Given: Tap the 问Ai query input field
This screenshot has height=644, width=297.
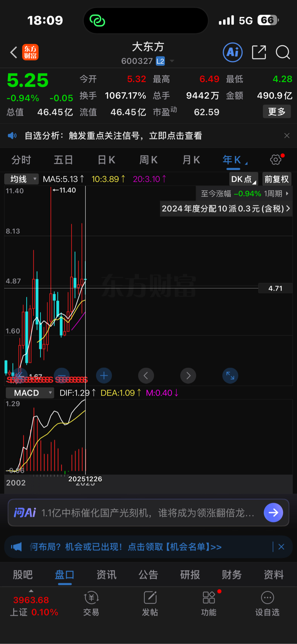Looking at the screenshot, I should 148,512.
